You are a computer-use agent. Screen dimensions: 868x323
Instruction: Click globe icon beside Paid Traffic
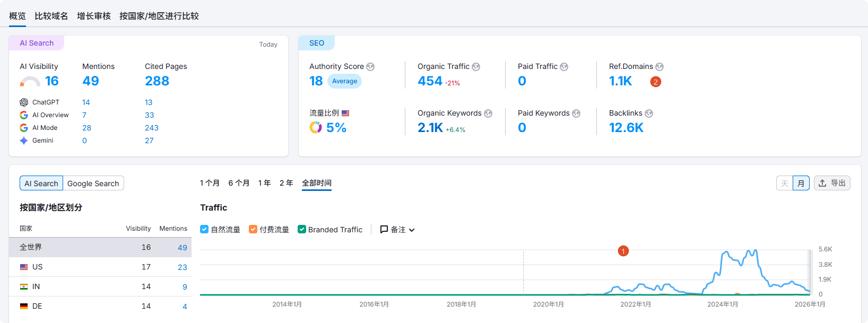(x=564, y=67)
